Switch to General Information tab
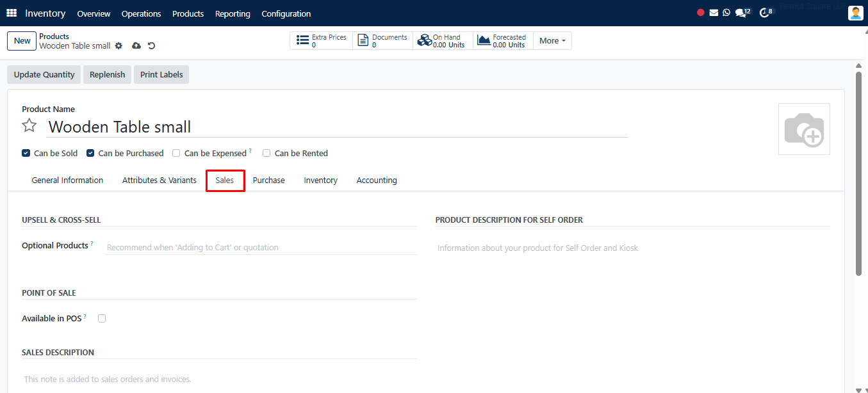The image size is (868, 393). tap(67, 180)
